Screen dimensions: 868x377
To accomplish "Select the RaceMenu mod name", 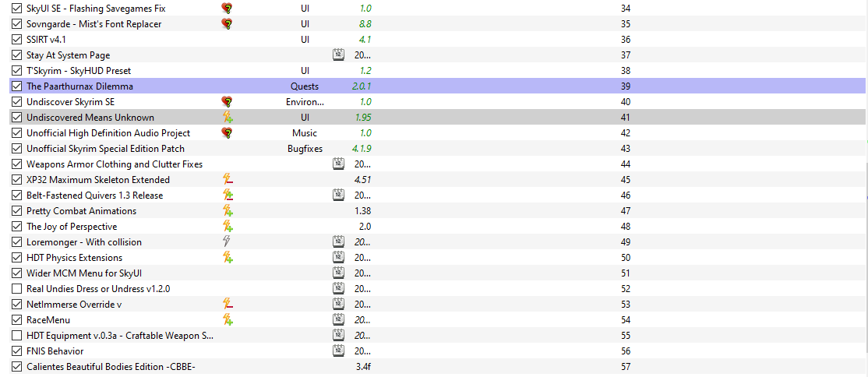I will [48, 319].
